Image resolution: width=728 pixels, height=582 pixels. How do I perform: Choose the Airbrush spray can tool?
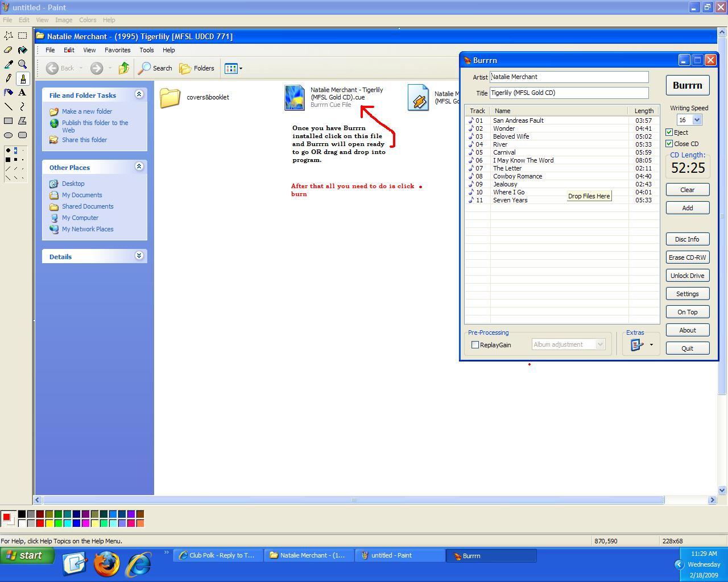[x=9, y=92]
